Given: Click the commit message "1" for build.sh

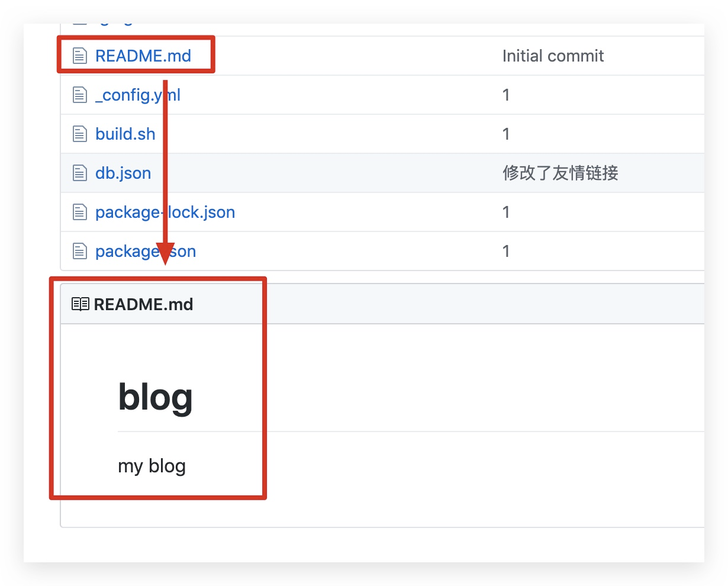Looking at the screenshot, I should pos(505,134).
